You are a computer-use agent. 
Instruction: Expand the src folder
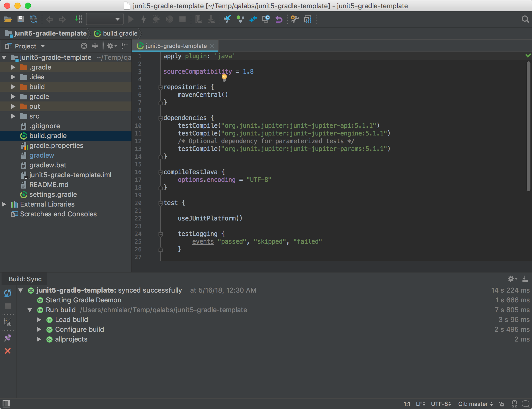tap(13, 116)
